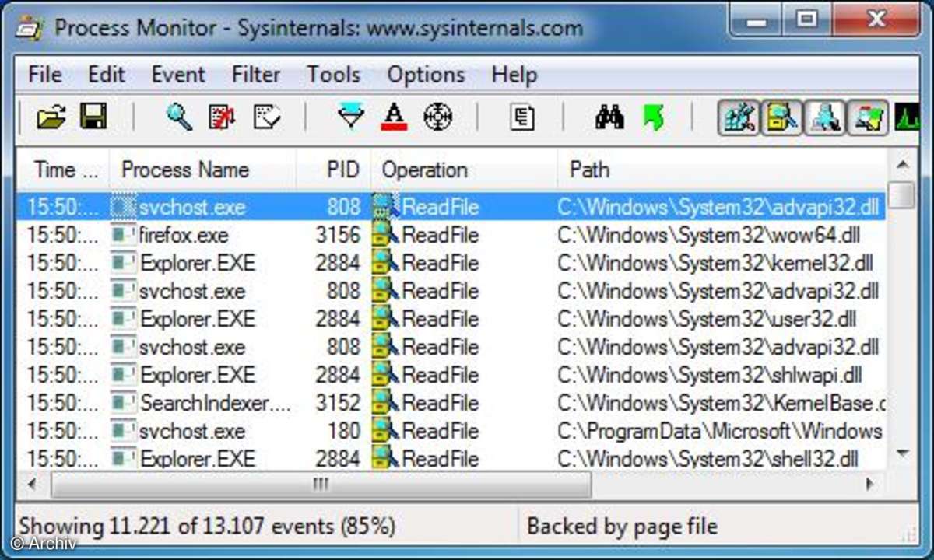This screenshot has width=934, height=560.
Task: Click the Showing 11.221 of 13.107 events status text
Action: click(207, 527)
